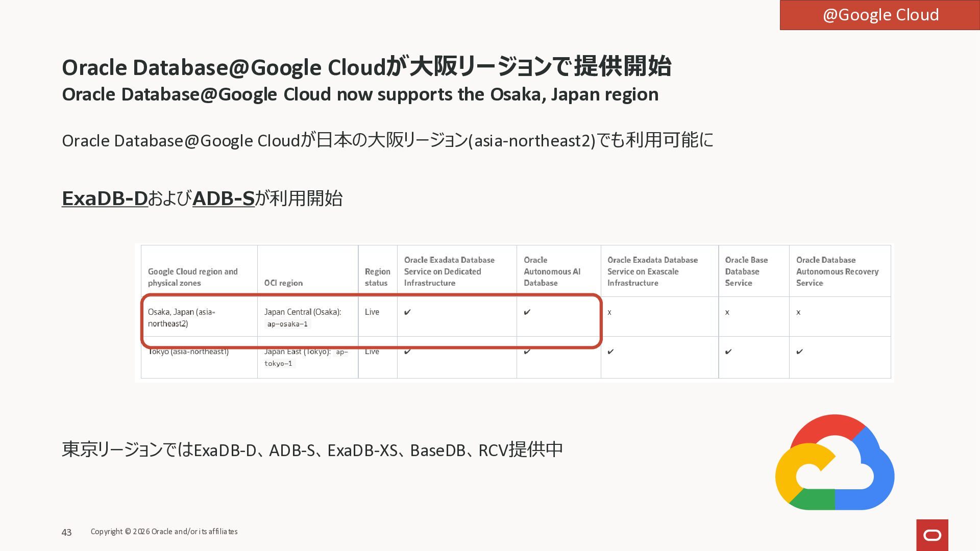Click Osaka Autonomous AI Database checkmark
The width and height of the screenshot is (980, 551).
pos(527,312)
